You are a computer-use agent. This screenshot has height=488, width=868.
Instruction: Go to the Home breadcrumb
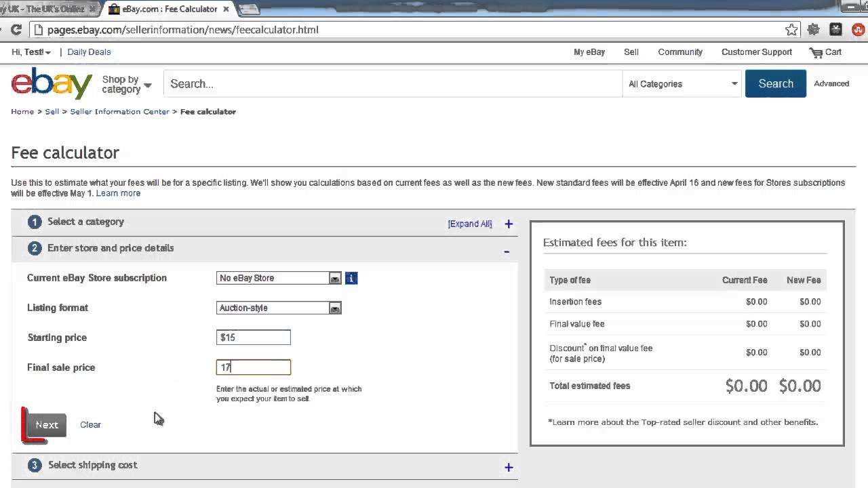point(22,112)
